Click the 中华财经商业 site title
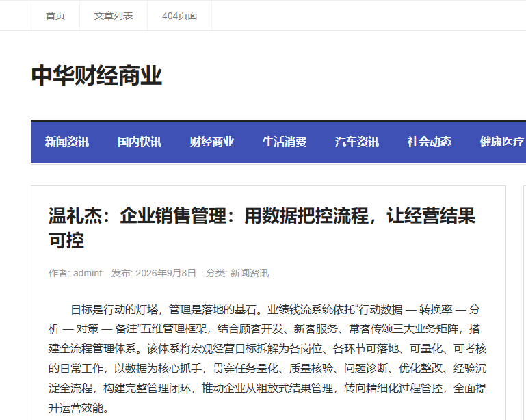This screenshot has height=420, width=526. [x=96, y=75]
